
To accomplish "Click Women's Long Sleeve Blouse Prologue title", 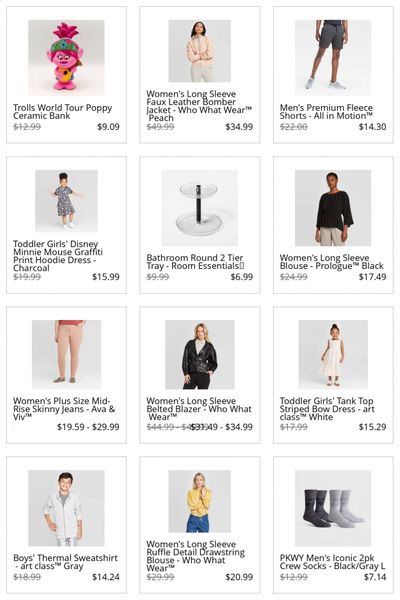I will pos(331,262).
